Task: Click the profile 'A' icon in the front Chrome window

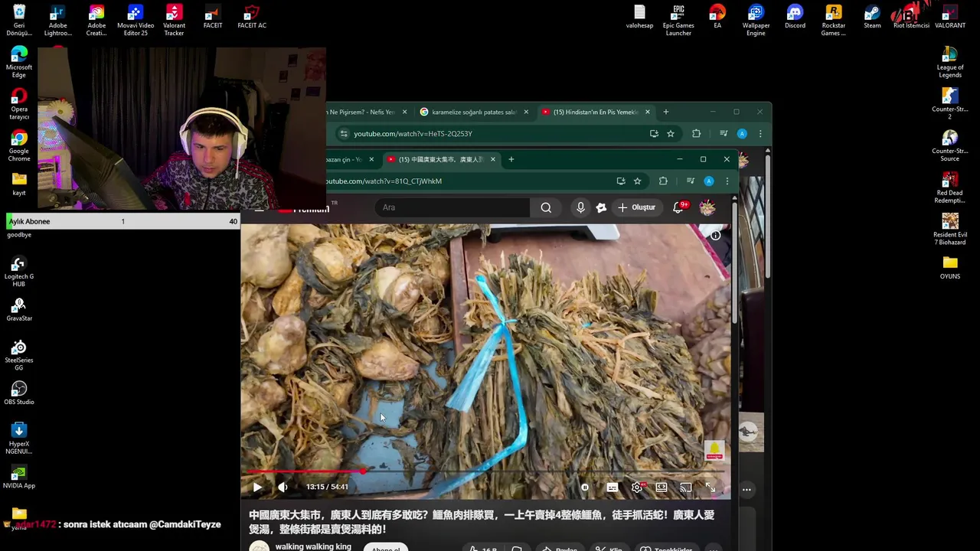Action: coord(709,181)
